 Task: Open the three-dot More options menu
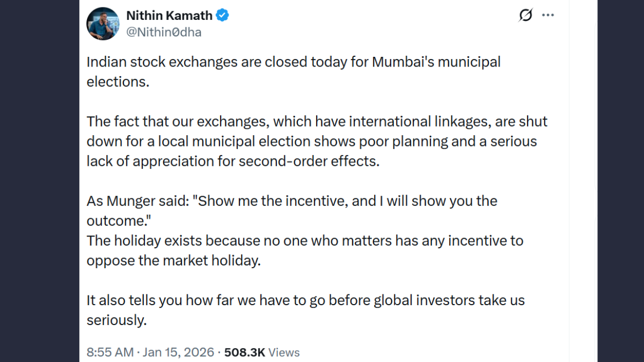[548, 16]
